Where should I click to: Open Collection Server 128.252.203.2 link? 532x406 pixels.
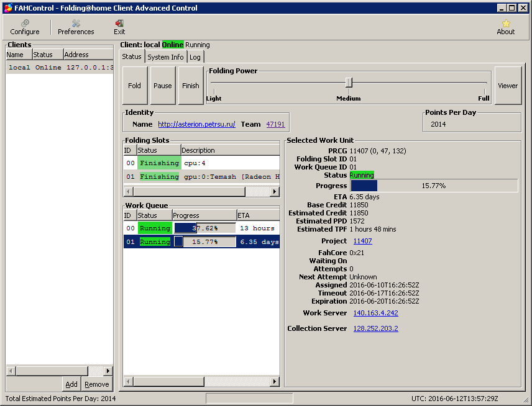(375, 328)
